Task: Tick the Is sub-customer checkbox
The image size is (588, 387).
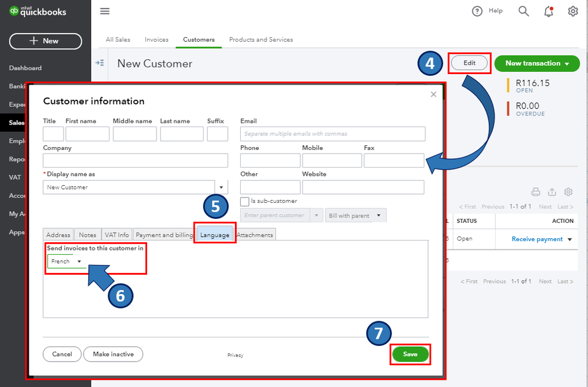Action: 244,202
